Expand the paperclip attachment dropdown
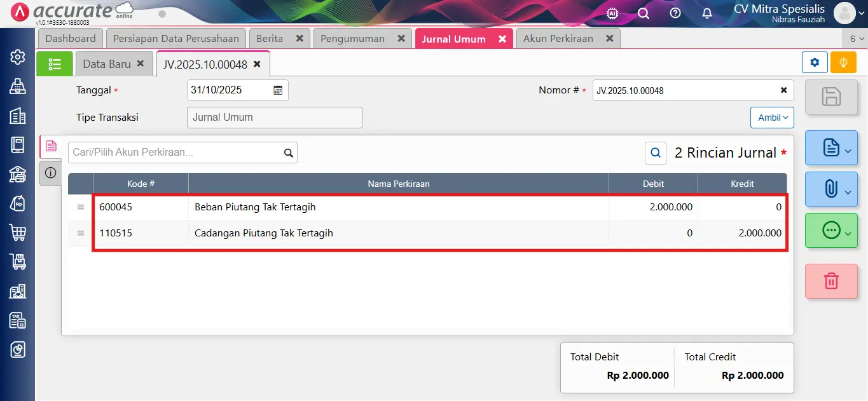 tap(831, 189)
